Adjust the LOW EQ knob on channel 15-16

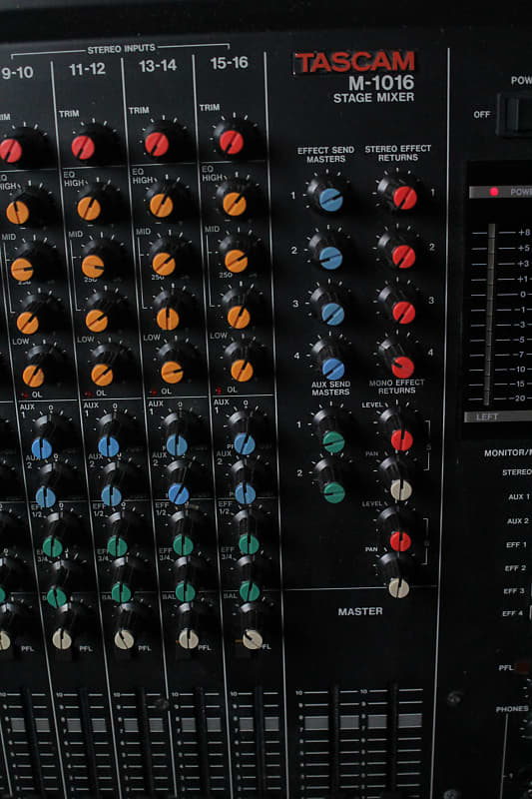[242, 371]
